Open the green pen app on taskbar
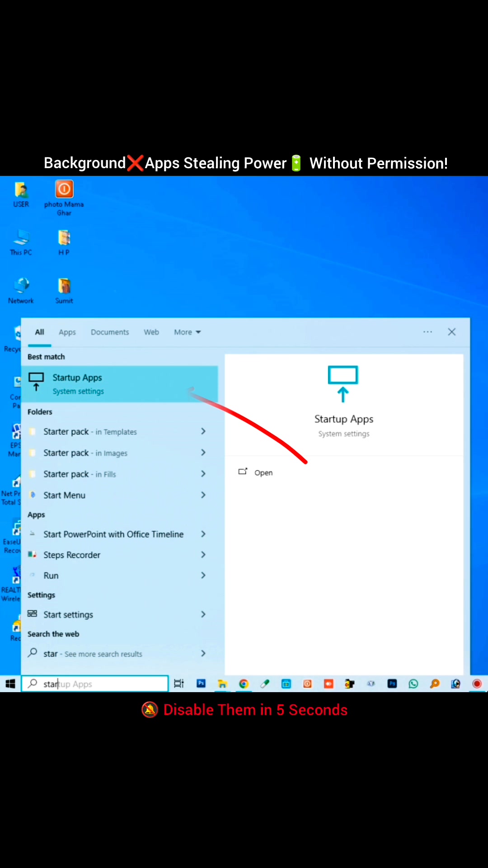The image size is (488, 868). (x=265, y=684)
